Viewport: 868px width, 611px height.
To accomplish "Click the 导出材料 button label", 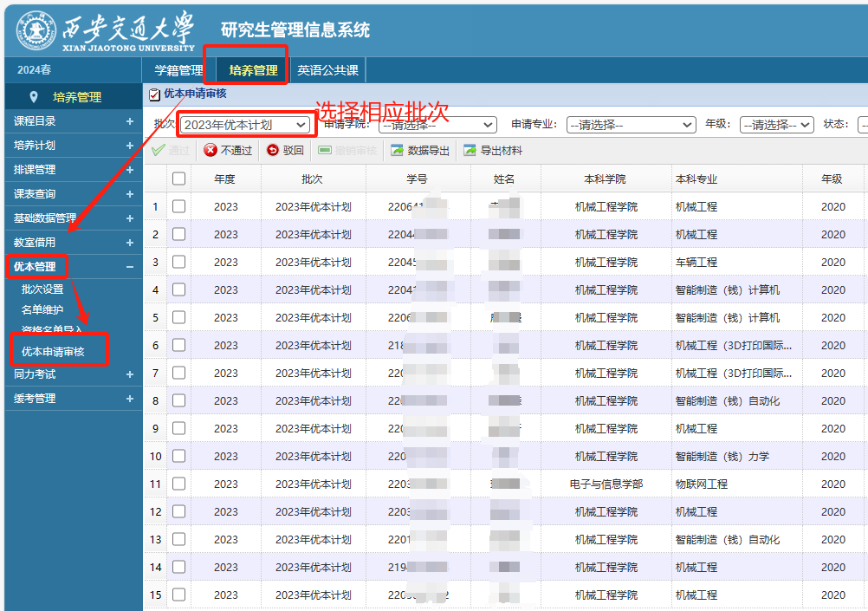I will [502, 150].
